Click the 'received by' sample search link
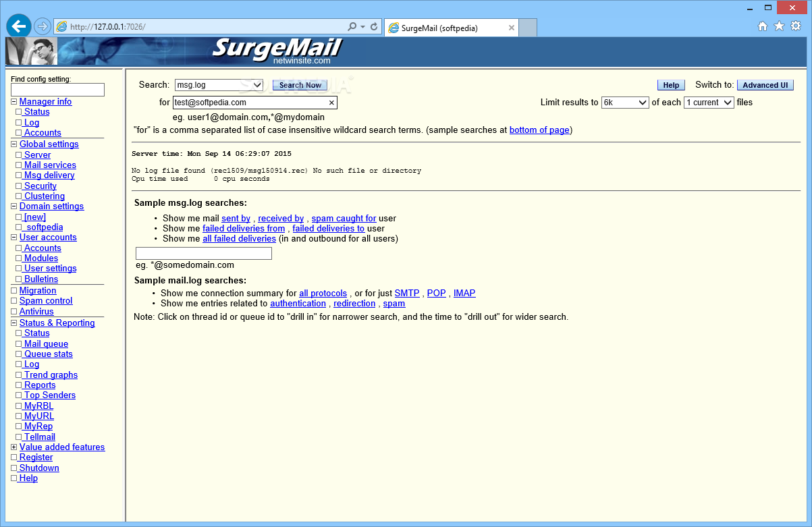The image size is (812, 527). tap(281, 219)
